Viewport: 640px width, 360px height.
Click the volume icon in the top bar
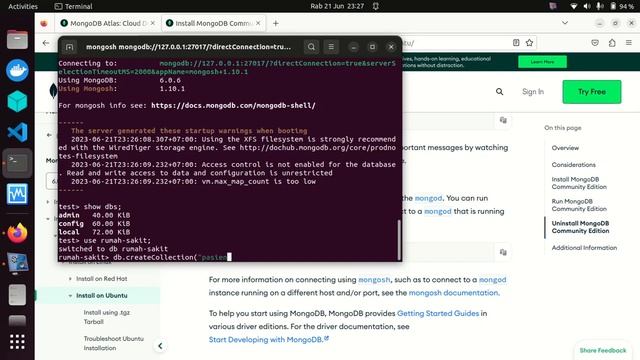(x=587, y=6)
